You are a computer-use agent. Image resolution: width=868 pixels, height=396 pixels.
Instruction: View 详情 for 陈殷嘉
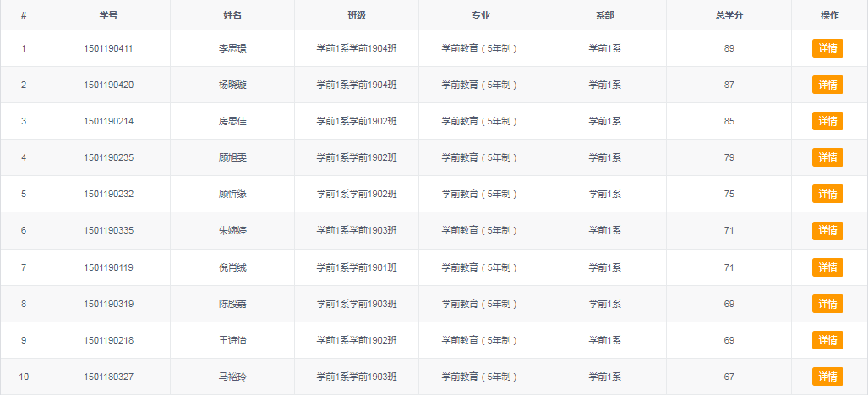(x=827, y=304)
